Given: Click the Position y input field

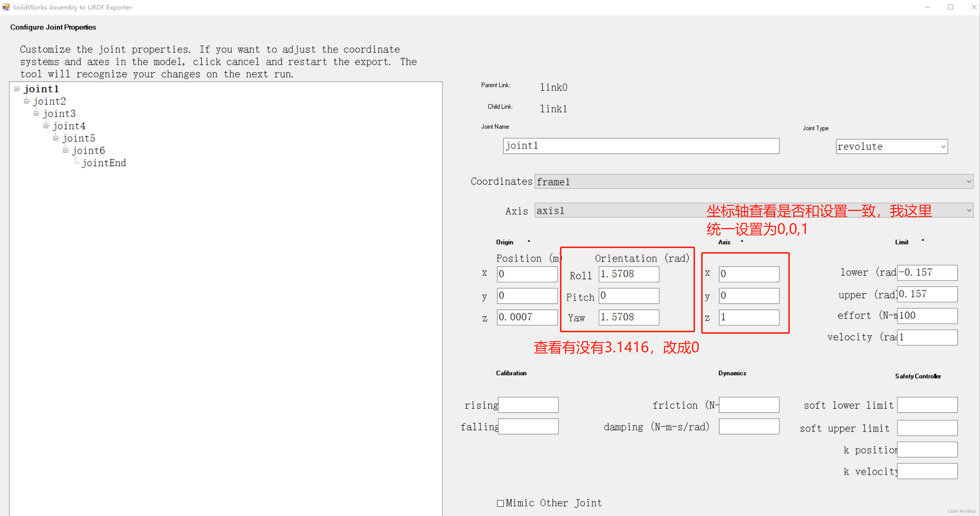Looking at the screenshot, I should (527, 296).
